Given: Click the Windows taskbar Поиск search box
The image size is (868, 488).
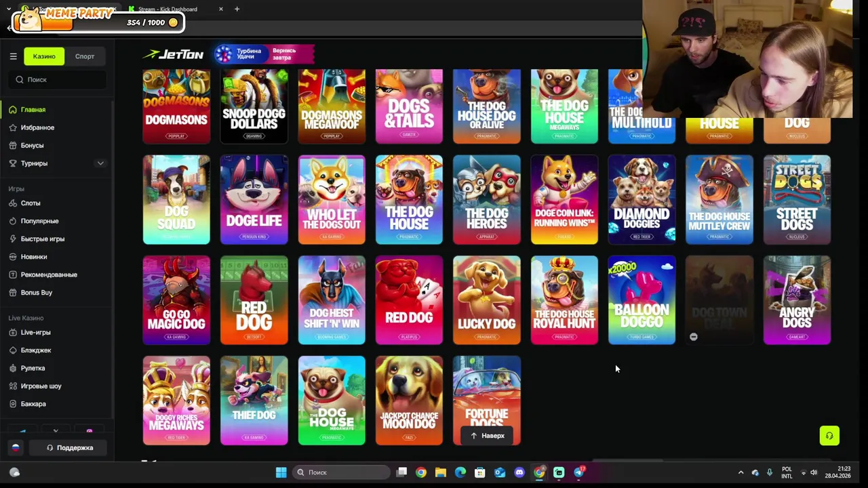Looking at the screenshot, I should [342, 472].
